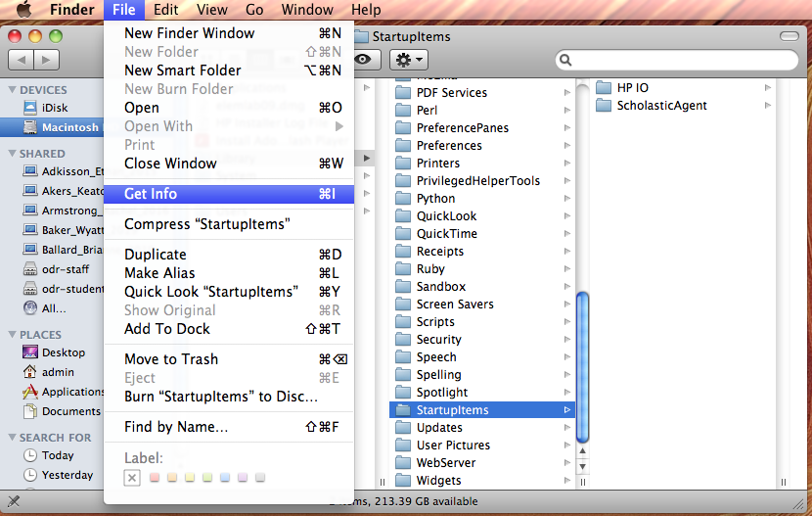Click the scrollbar down arrow
Image resolution: width=812 pixels, height=516 pixels.
pos(583,467)
